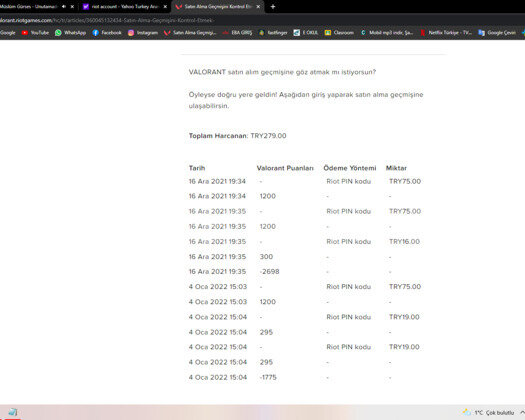525x420 pixels.
Task: Click the Tarih column header
Action: [197, 168]
